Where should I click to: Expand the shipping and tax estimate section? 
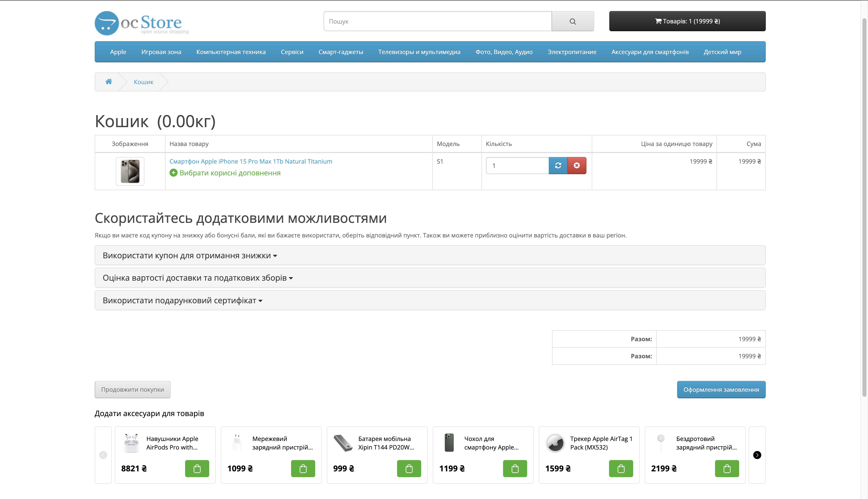(x=198, y=278)
